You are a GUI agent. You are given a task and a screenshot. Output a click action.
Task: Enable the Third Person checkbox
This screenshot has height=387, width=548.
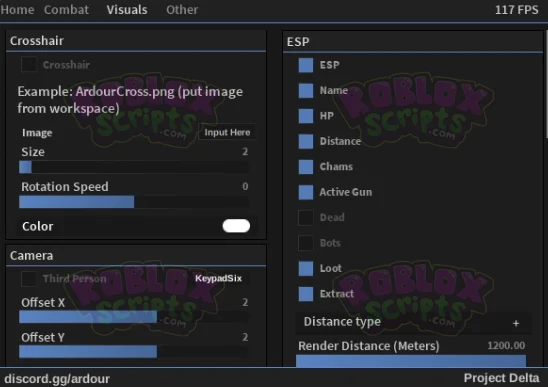29,279
